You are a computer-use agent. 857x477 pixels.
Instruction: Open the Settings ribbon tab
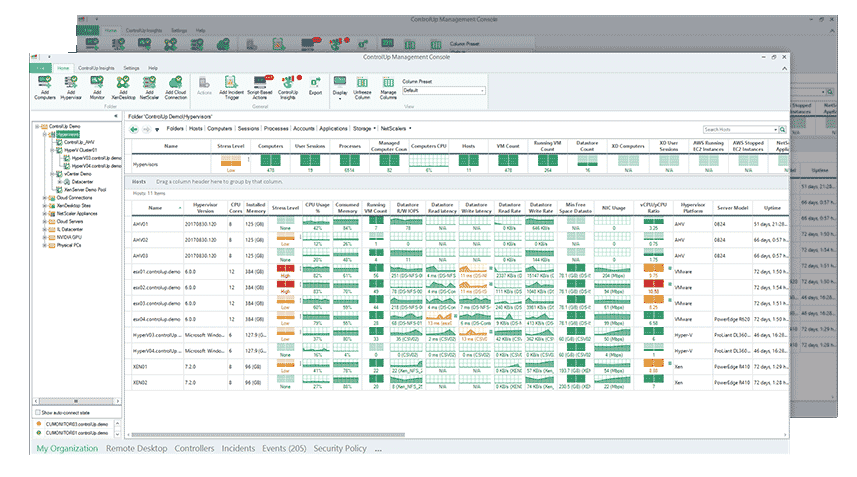pos(131,68)
